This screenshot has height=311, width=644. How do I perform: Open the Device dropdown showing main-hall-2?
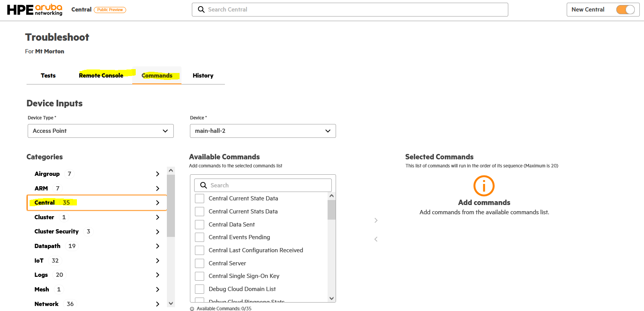tap(263, 131)
